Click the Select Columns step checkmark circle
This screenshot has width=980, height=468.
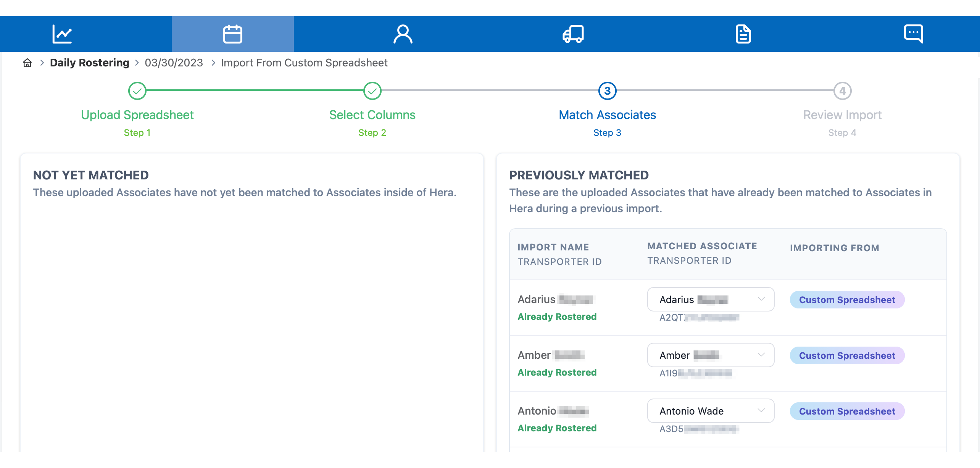[x=372, y=91]
